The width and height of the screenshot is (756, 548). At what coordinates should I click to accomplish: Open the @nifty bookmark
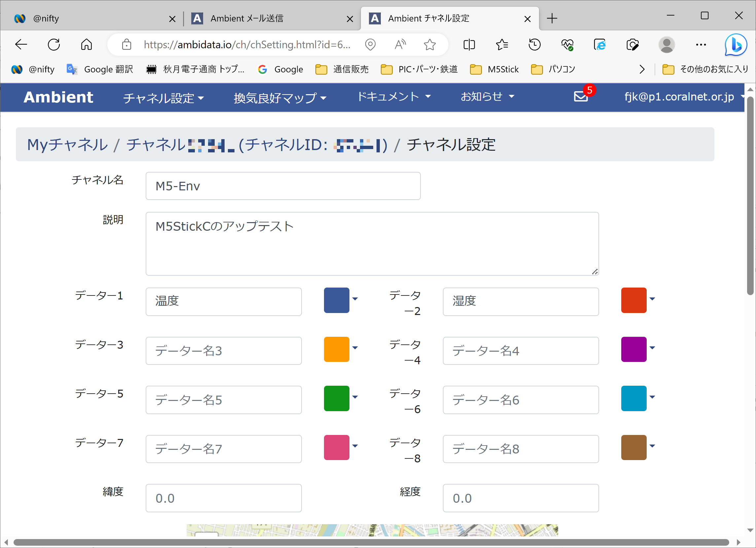[33, 69]
